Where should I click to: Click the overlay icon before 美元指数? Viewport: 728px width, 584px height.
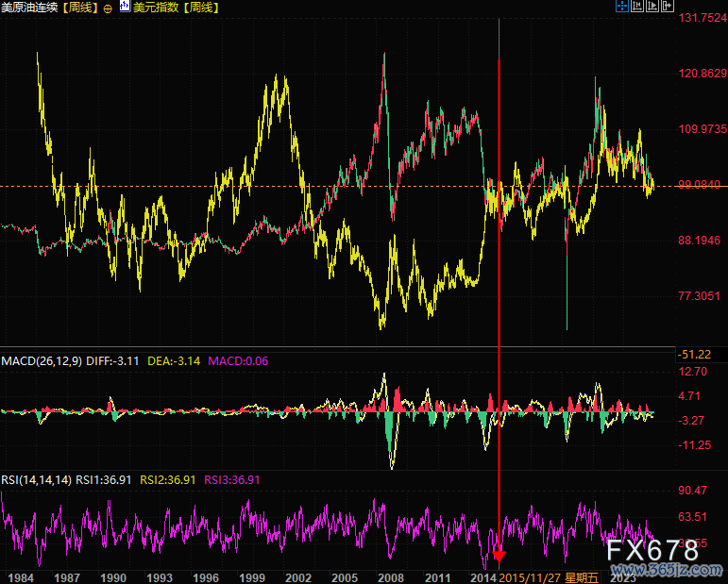126,8
